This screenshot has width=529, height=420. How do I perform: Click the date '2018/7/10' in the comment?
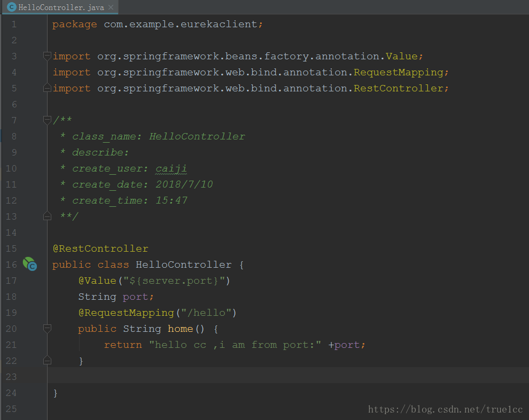point(184,184)
